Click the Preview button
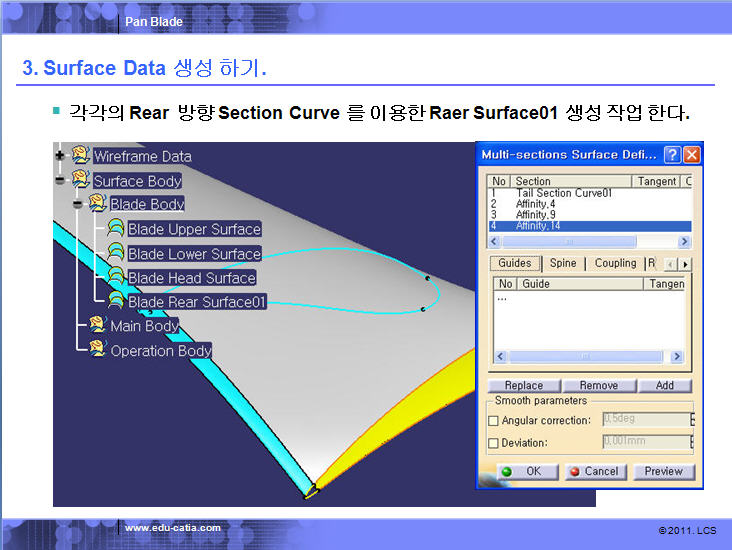Viewport: 732px width, 550px height. (x=663, y=471)
